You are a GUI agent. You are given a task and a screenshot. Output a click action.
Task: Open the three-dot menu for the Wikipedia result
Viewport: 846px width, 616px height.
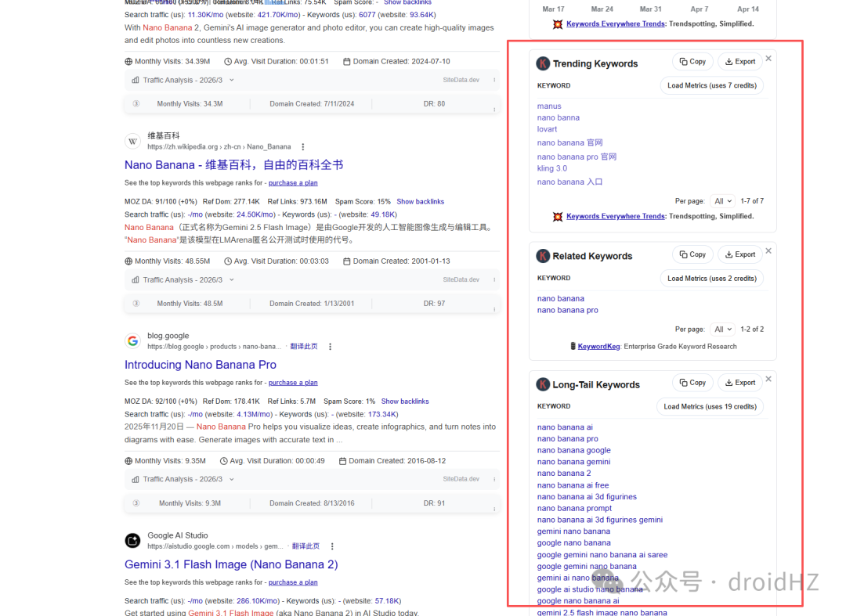(302, 146)
